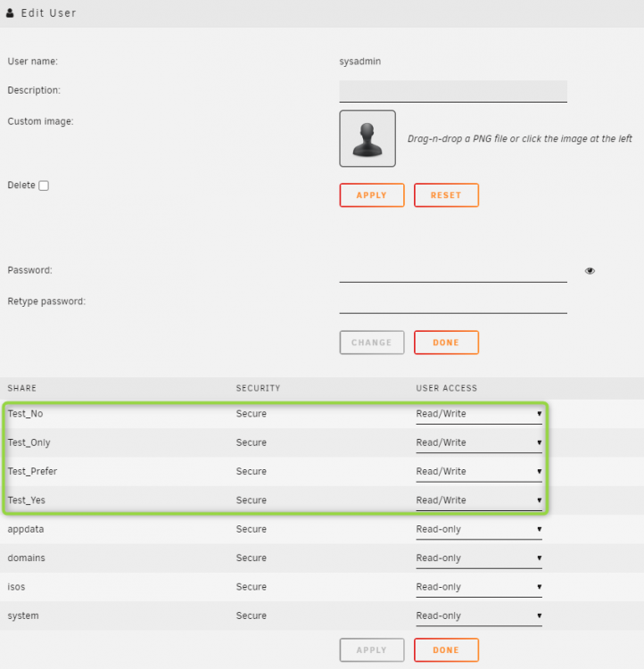
Task: Click the Edit User person icon
Action: pyautogui.click(x=10, y=12)
